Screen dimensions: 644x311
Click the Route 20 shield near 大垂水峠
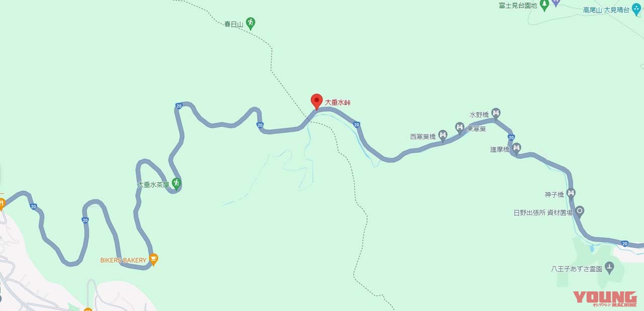356,124
